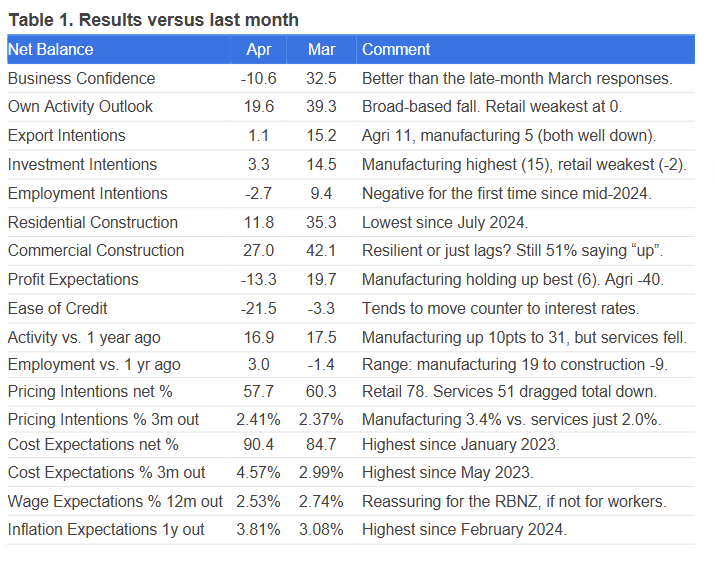715x573 pixels.
Task: Click the Profit Expectations row label
Action: (x=73, y=279)
